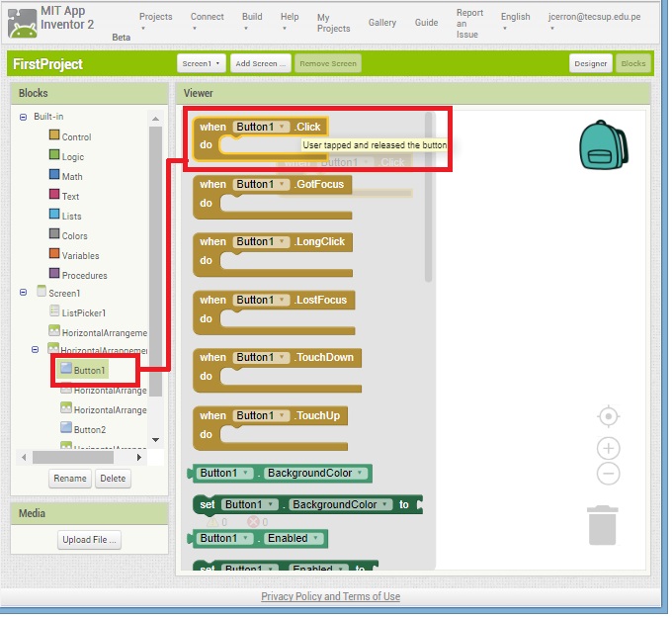Image resolution: width=672 pixels, height=619 pixels.
Task: Click blocks tree scroll down arrow
Action: pyautogui.click(x=155, y=440)
